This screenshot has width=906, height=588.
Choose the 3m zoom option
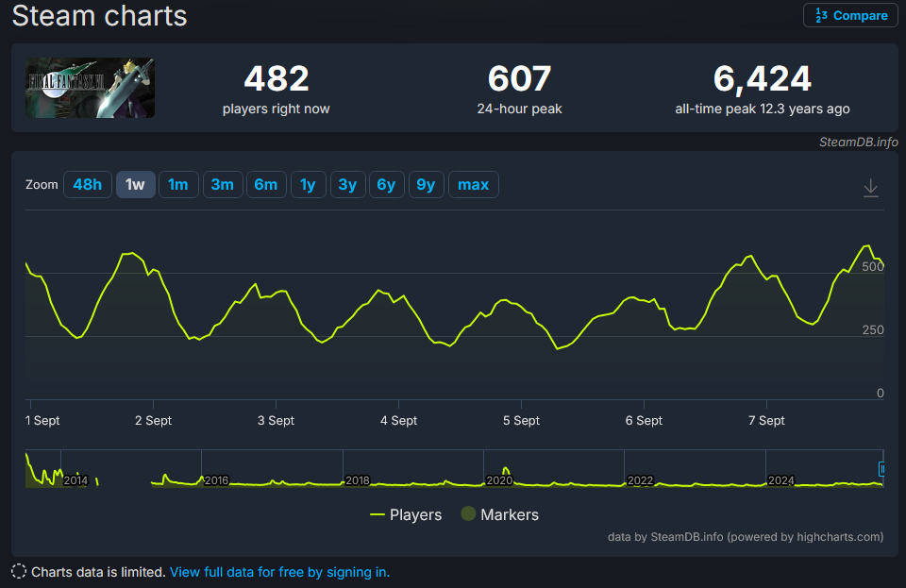[x=223, y=185]
